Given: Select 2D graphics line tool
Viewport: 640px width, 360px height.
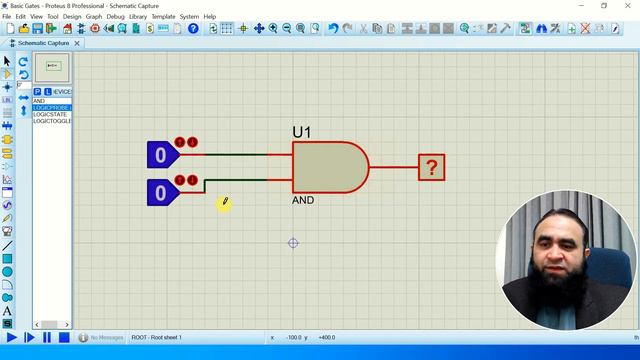Looking at the screenshot, I should (x=7, y=246).
